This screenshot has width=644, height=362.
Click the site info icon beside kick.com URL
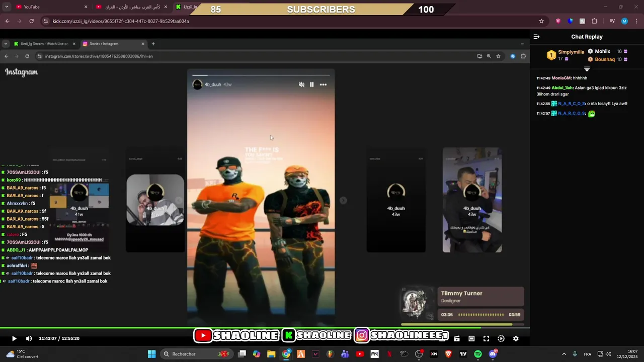pyautogui.click(x=46, y=21)
